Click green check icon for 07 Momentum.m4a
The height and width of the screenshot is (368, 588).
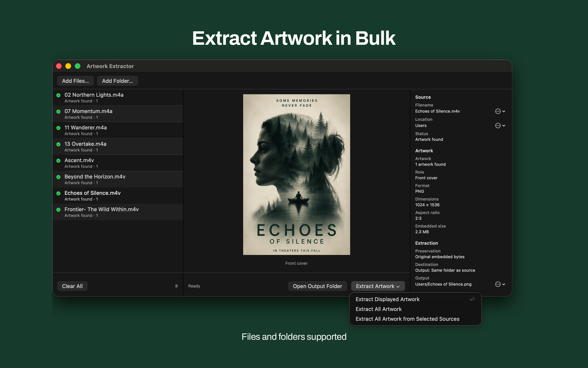point(58,111)
